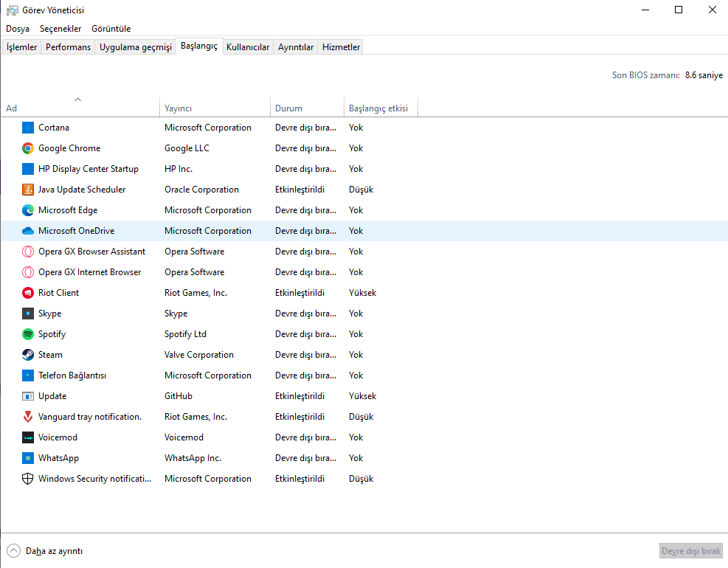This screenshot has width=728, height=568.
Task: Sort by the Başlangıç etkisi column header
Action: pyautogui.click(x=381, y=108)
